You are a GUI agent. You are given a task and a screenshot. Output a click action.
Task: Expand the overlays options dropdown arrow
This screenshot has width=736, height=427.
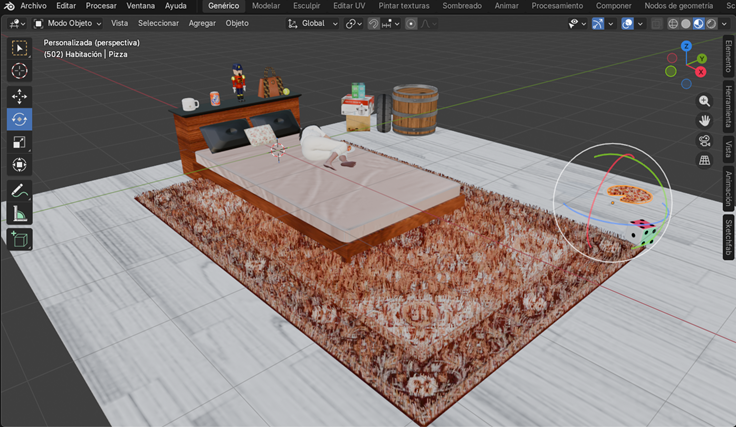point(640,23)
